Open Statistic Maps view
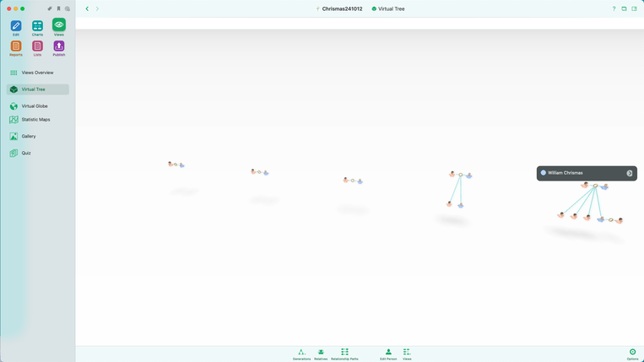Screen dimensions: 644x362 [x=38, y=120]
